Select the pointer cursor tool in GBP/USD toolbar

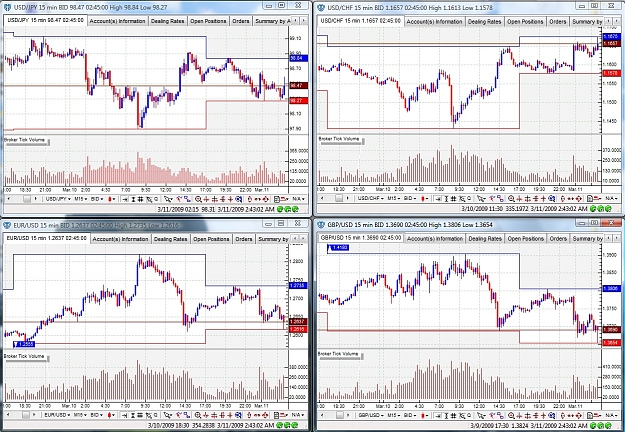coord(481,415)
